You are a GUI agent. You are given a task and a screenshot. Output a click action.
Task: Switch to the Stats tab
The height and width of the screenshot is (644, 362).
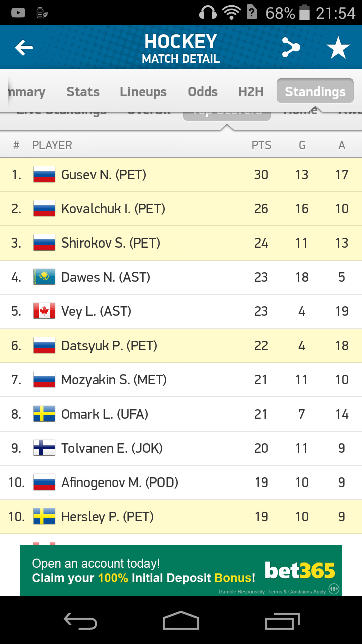(x=83, y=92)
